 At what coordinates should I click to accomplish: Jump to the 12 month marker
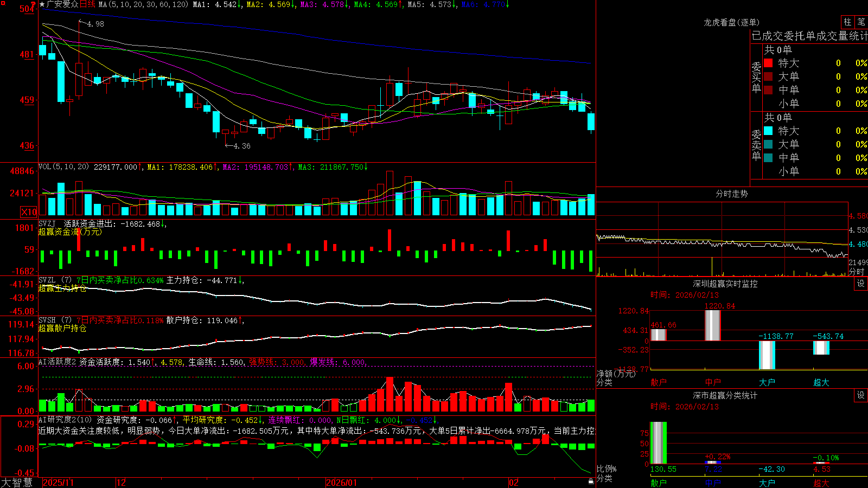click(122, 483)
